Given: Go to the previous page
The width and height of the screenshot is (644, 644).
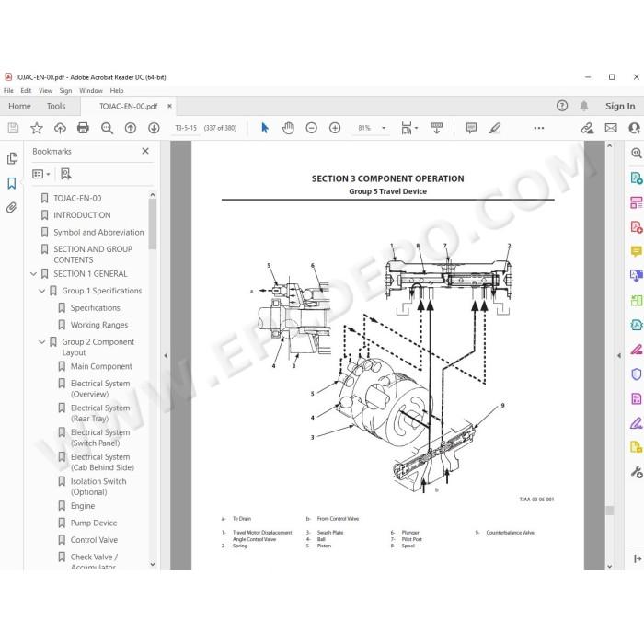Looking at the screenshot, I should pyautogui.click(x=131, y=128).
